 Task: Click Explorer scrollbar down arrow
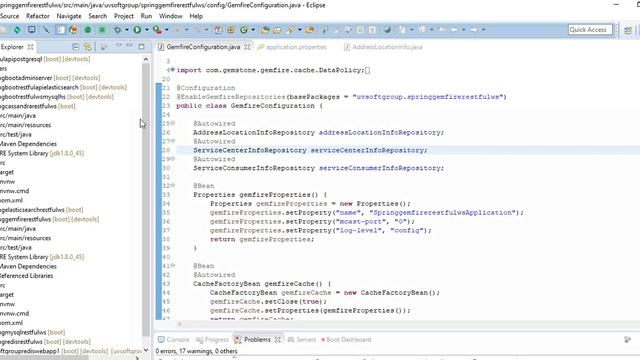click(x=146, y=350)
